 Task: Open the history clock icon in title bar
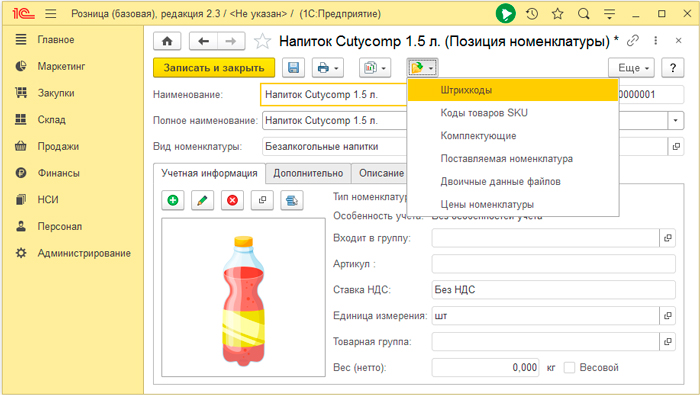532,14
